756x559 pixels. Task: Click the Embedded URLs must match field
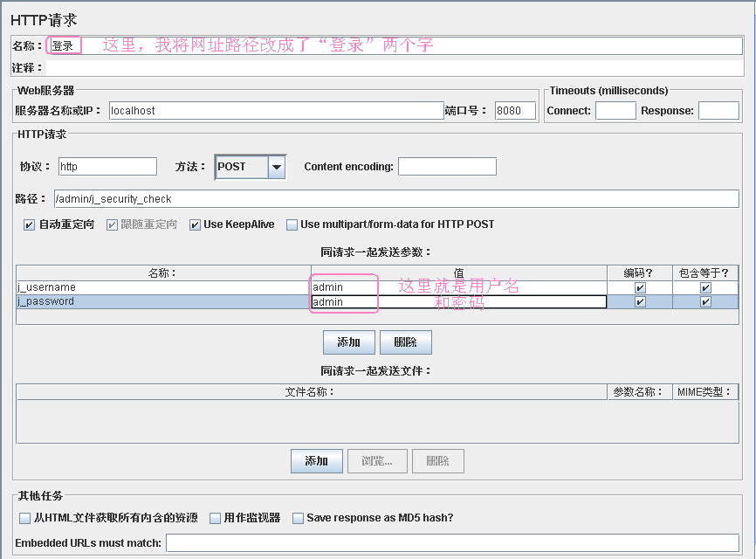452,543
